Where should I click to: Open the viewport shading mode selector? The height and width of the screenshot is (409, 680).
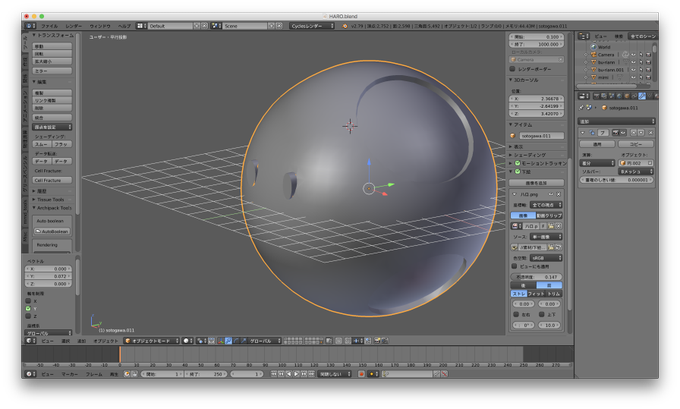pos(188,341)
